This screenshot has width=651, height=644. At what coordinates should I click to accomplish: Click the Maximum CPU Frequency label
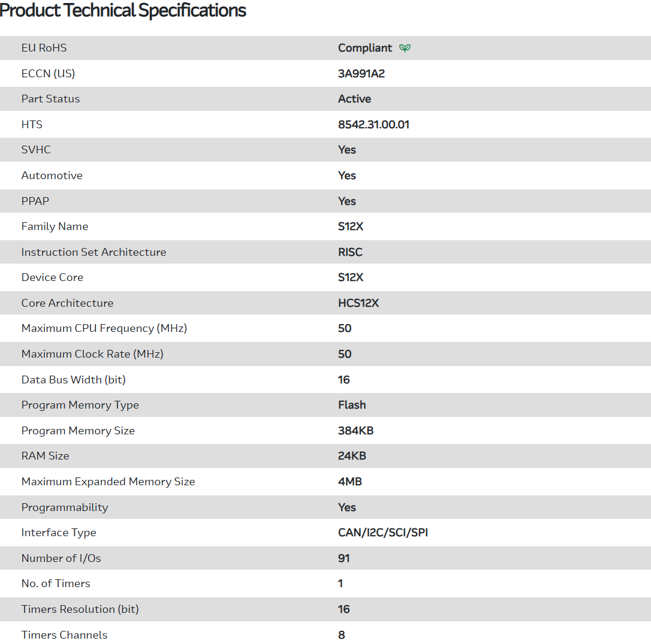coord(104,328)
